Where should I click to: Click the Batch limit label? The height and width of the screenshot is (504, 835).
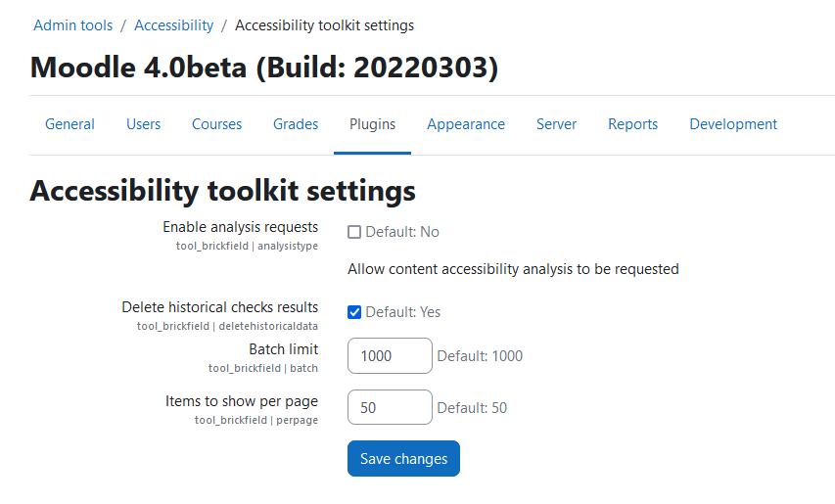pyautogui.click(x=283, y=349)
